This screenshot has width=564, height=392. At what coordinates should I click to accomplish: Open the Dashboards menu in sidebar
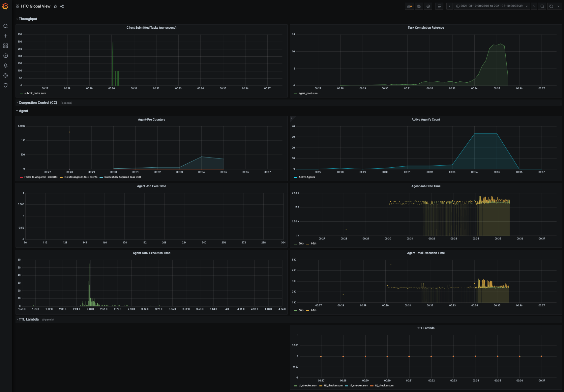coord(6,46)
